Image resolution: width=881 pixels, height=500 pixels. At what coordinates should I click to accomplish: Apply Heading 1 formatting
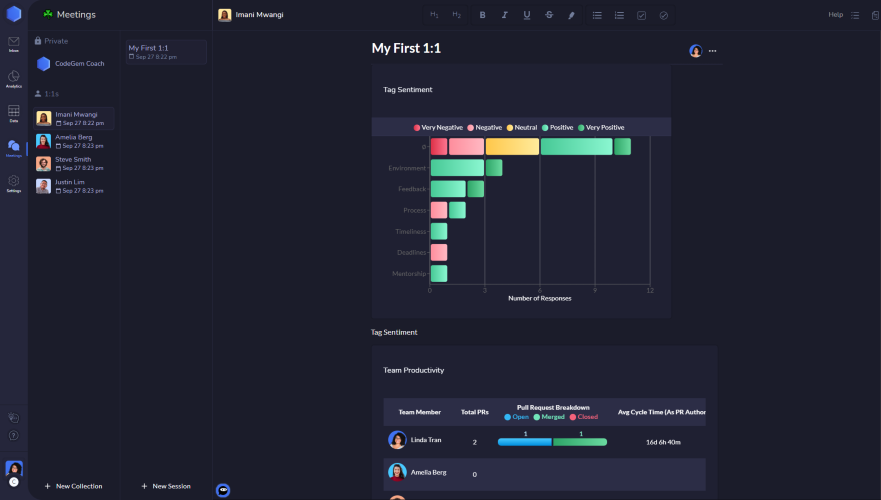pyautogui.click(x=434, y=15)
